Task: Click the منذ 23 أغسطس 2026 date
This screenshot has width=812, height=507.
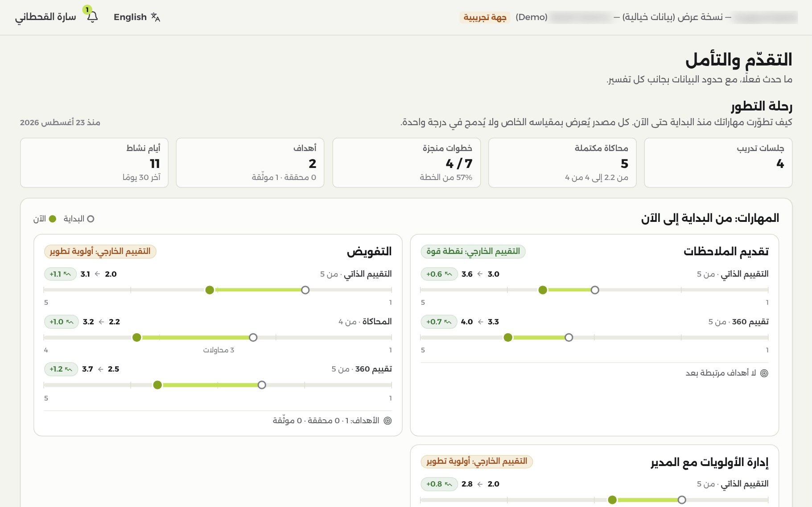Action: pos(60,123)
